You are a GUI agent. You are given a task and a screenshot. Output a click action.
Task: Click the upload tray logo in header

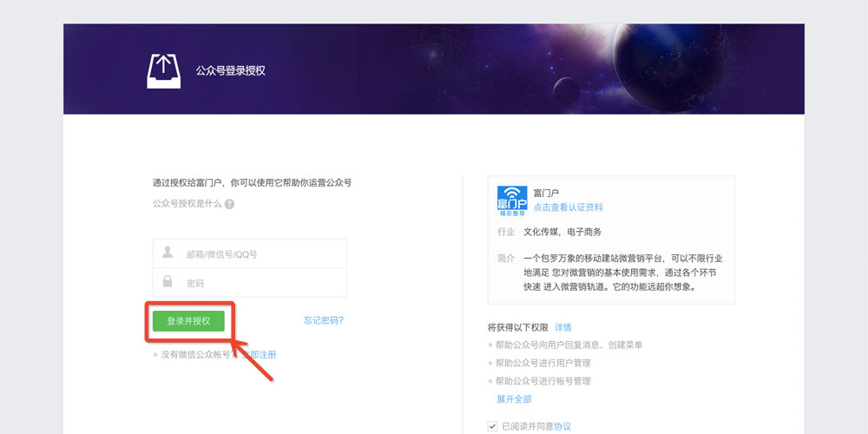tap(163, 71)
